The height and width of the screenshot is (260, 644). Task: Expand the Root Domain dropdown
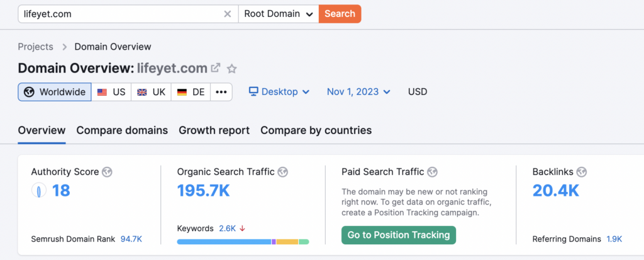[x=279, y=14]
